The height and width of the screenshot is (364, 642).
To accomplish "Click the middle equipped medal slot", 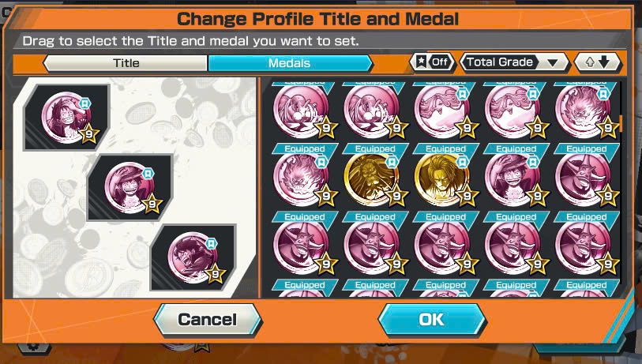I will click(130, 187).
